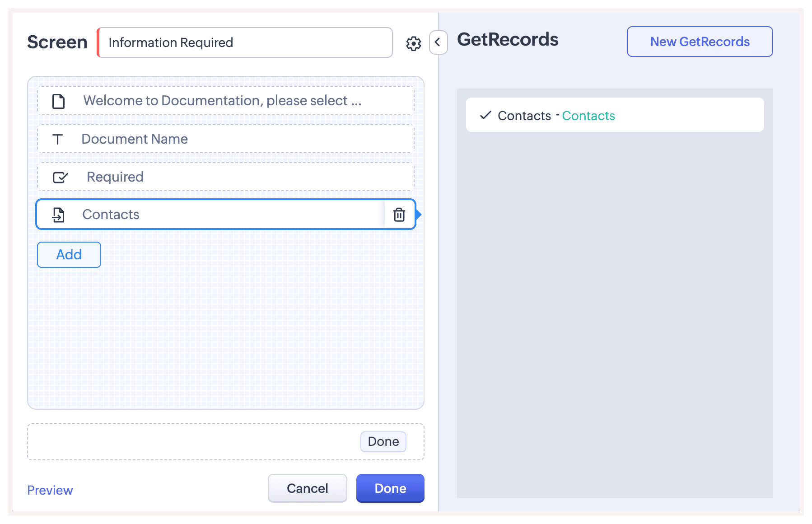Cancel the screen editing
The height and width of the screenshot is (524, 812).
click(307, 488)
